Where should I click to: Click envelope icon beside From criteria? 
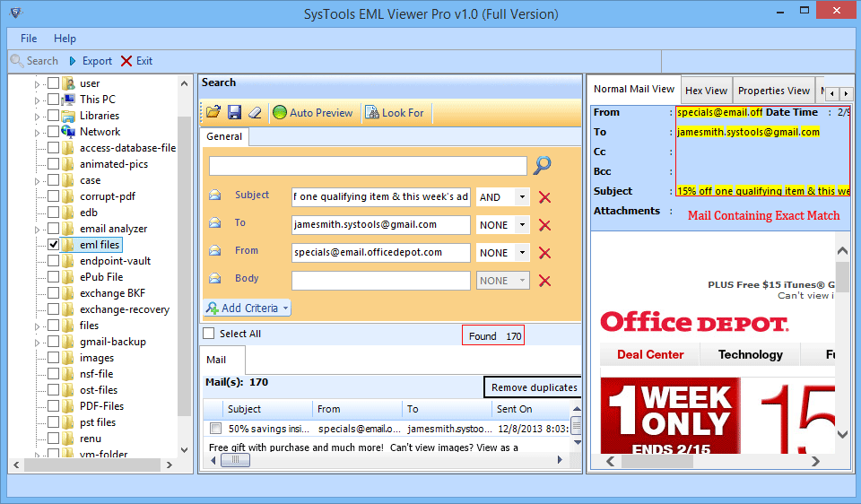[x=215, y=251]
